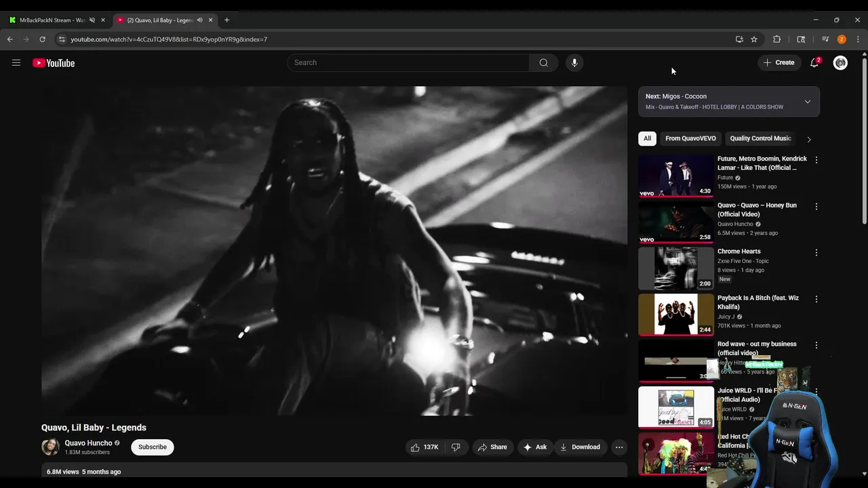Click the Share button
The height and width of the screenshot is (488, 868).
point(492,447)
